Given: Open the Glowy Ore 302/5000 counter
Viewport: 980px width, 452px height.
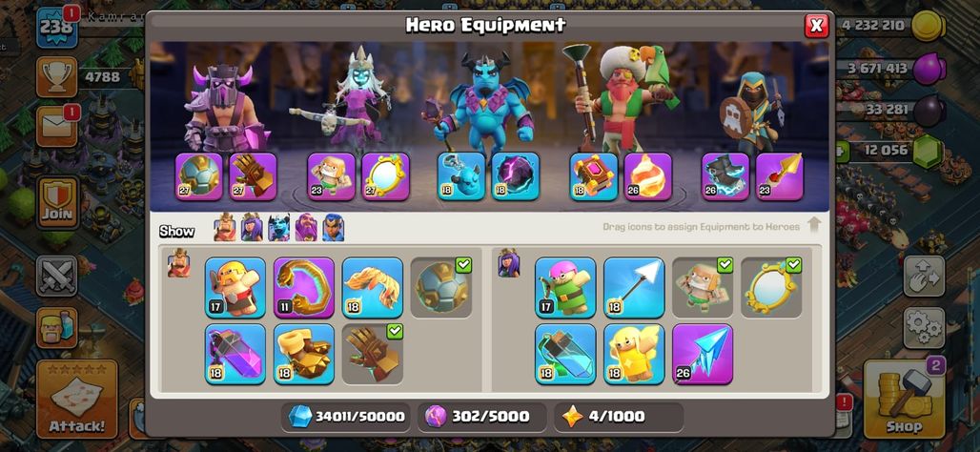Looking at the screenshot, I should pos(481,417).
